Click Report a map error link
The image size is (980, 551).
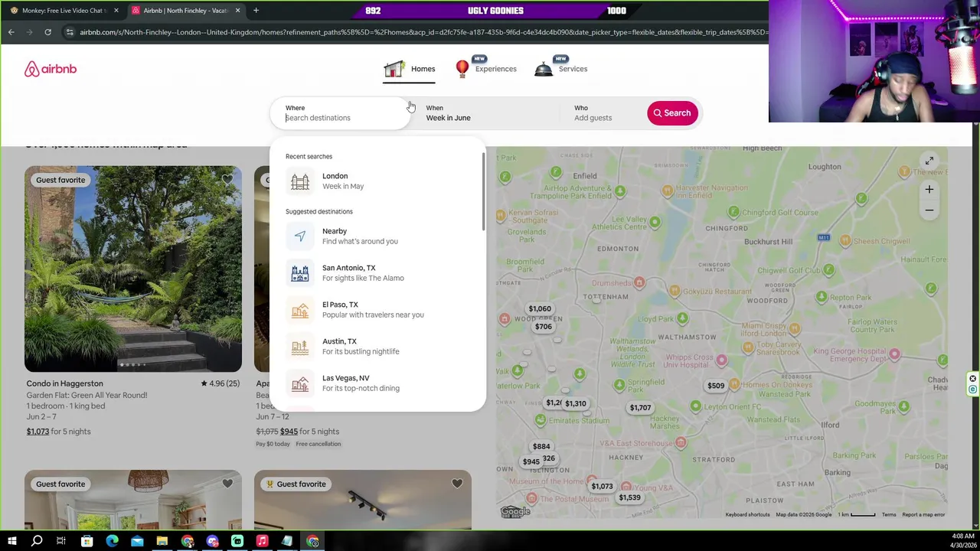coord(923,514)
